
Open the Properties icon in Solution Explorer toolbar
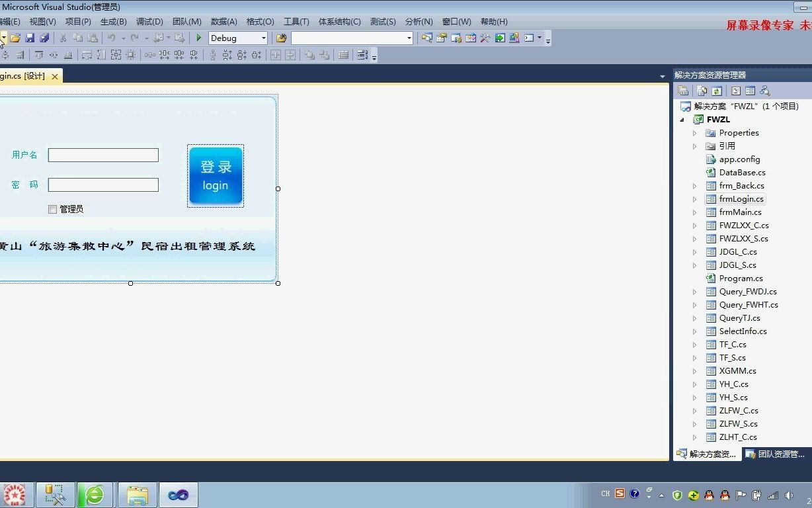point(683,90)
